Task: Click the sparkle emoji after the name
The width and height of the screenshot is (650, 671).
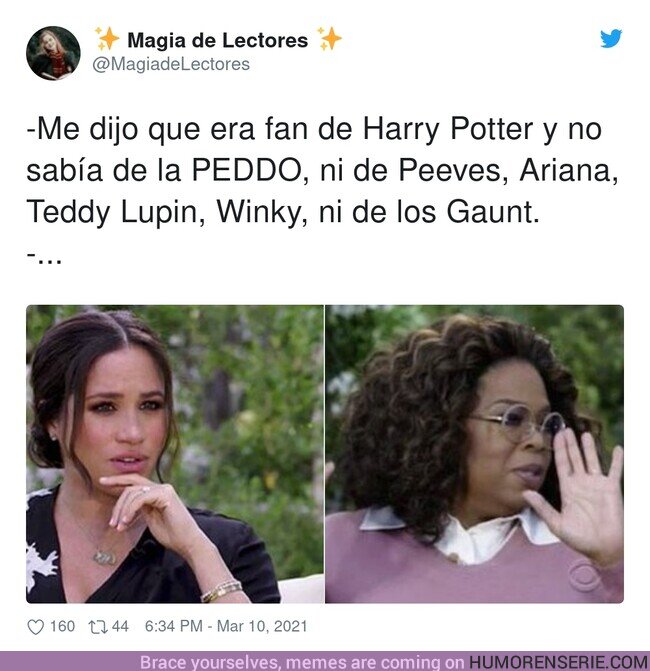Action: 329,39
